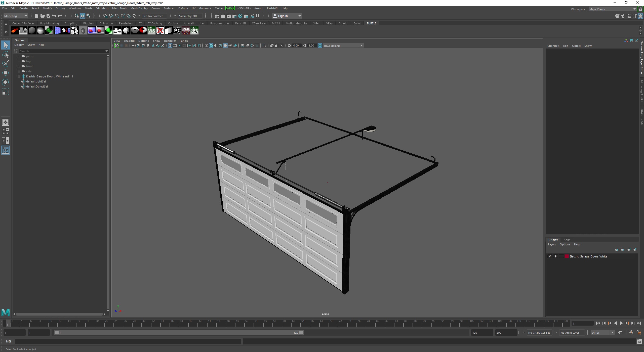Toggle viewport grid display
Screen dimensions: 644x352
coord(170,46)
